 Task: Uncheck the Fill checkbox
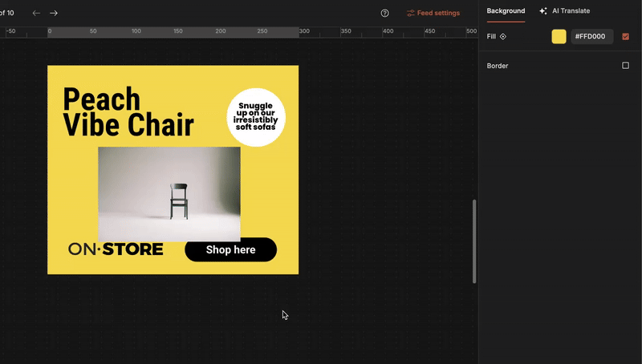626,37
